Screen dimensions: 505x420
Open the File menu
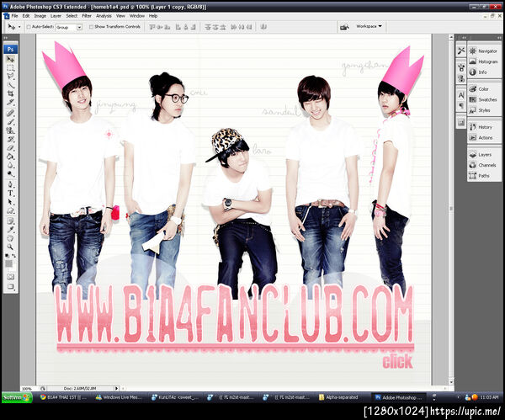click(14, 16)
